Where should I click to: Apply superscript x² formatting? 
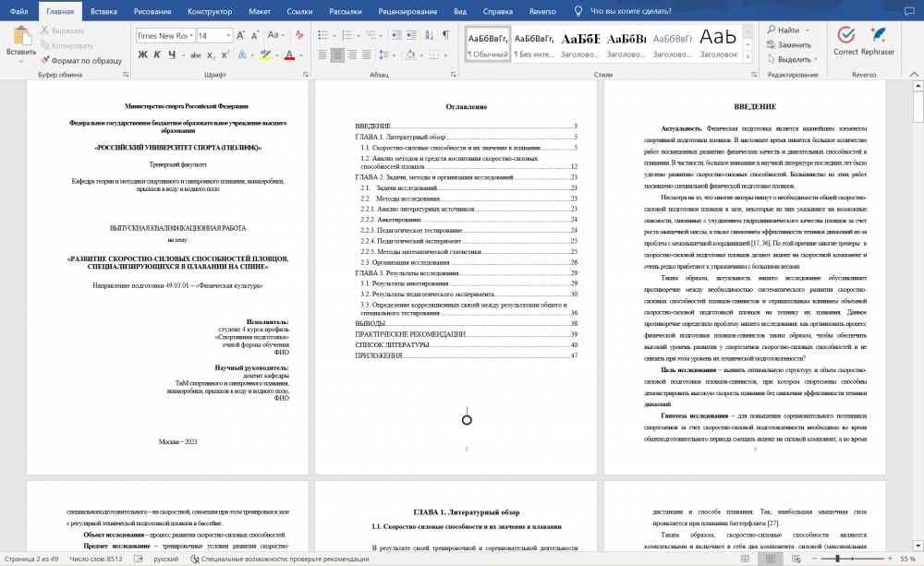tap(225, 54)
